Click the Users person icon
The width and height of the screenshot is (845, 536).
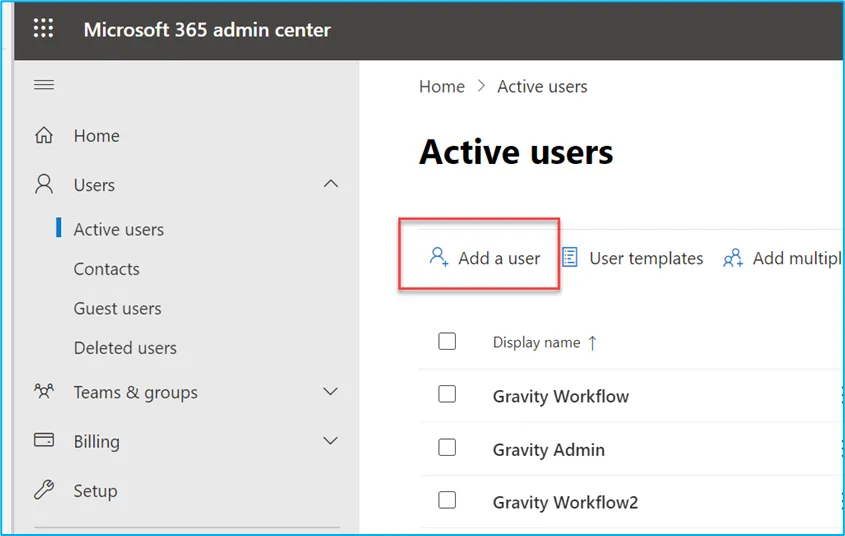click(x=44, y=184)
